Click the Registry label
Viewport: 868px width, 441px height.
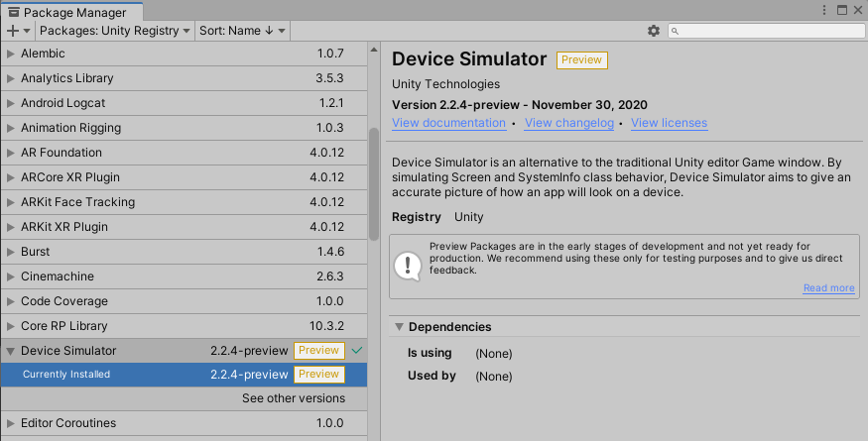pyautogui.click(x=417, y=217)
